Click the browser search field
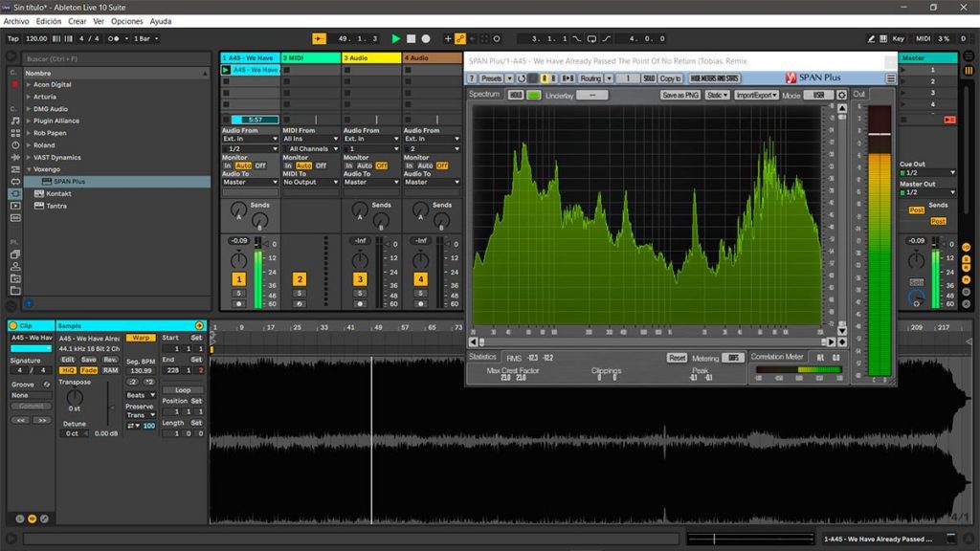This screenshot has width=980, height=551. pyautogui.click(x=116, y=58)
